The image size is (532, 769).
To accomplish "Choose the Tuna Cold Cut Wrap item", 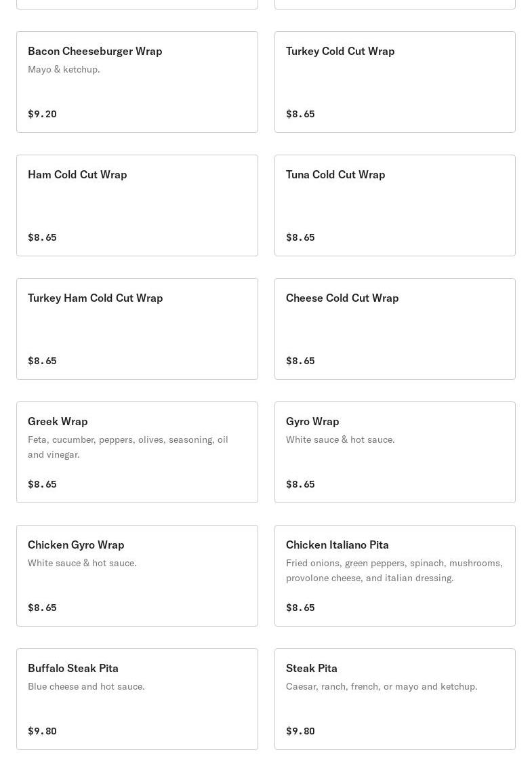I will tap(394, 205).
